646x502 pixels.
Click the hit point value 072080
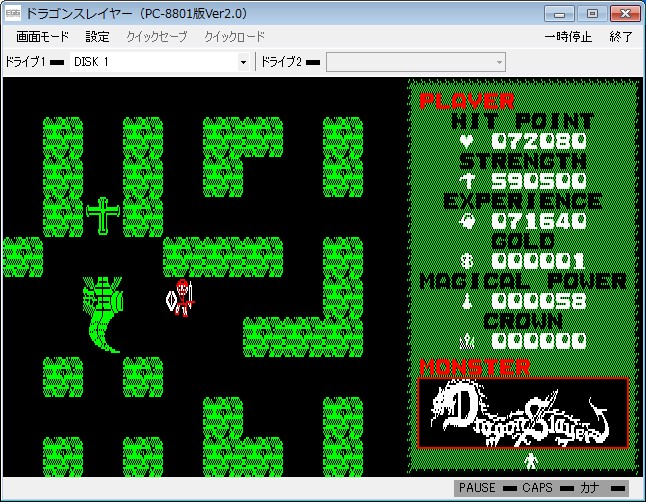(539, 141)
